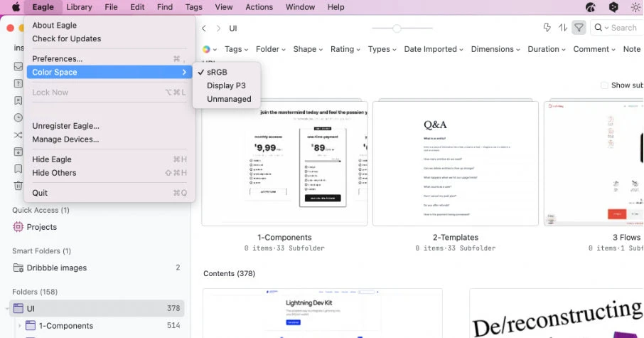Click the Projects quick access icon
Screen dimensions: 644x338
(x=18, y=227)
